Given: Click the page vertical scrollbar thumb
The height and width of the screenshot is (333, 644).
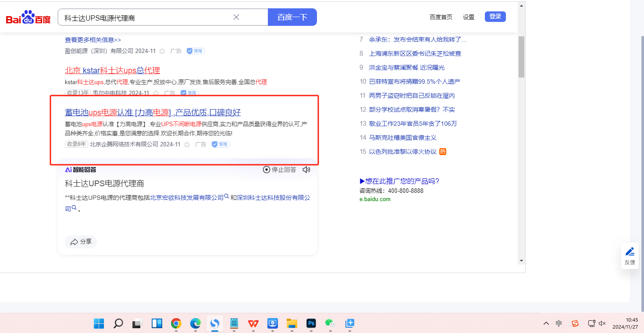Looking at the screenshot, I should tap(521, 57).
